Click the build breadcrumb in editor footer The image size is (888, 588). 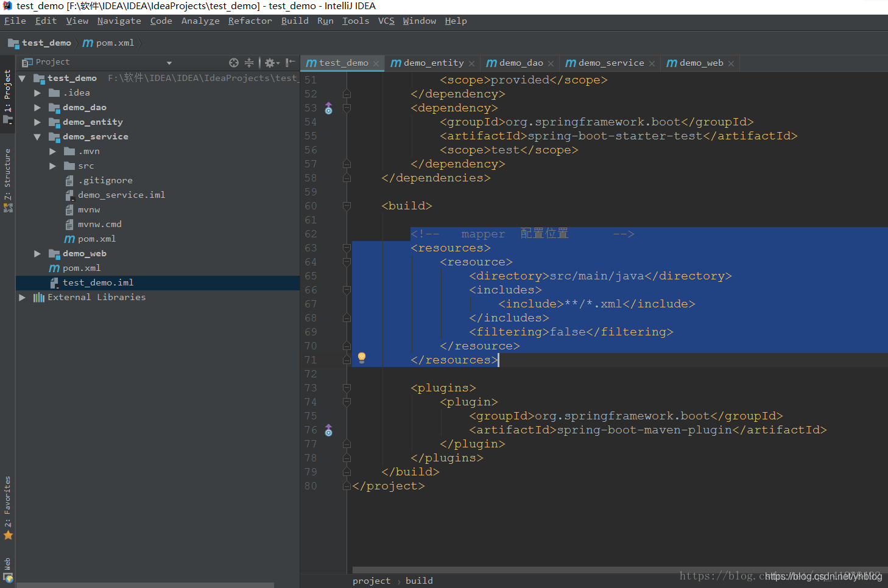(x=419, y=581)
